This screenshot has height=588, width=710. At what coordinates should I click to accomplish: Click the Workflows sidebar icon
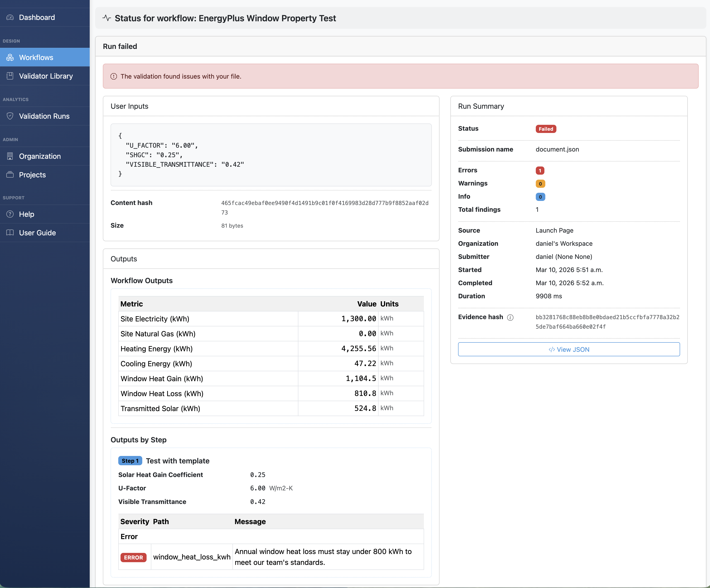10,58
